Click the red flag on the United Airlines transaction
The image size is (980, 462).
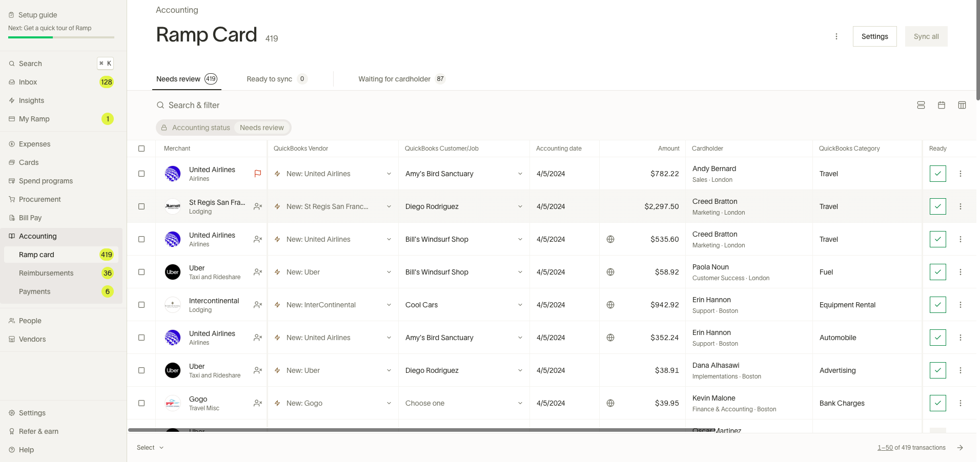tap(257, 174)
